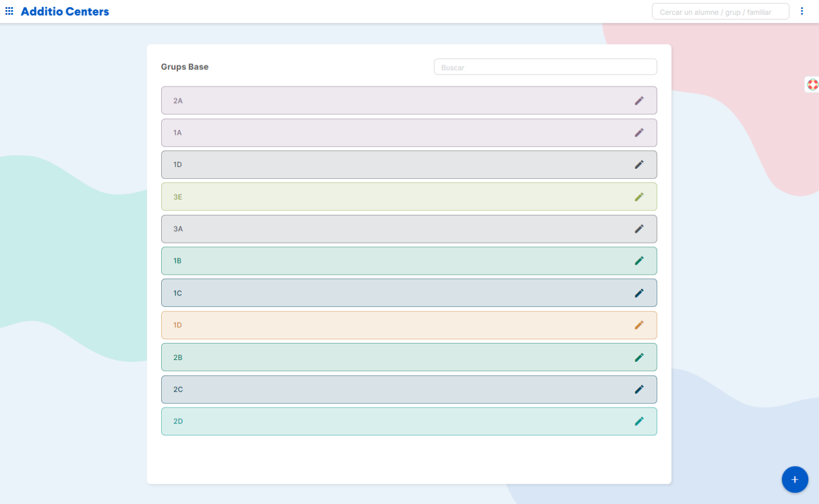The height and width of the screenshot is (504, 819).
Task: Edit group 1C with its pencil icon
Action: (x=639, y=293)
